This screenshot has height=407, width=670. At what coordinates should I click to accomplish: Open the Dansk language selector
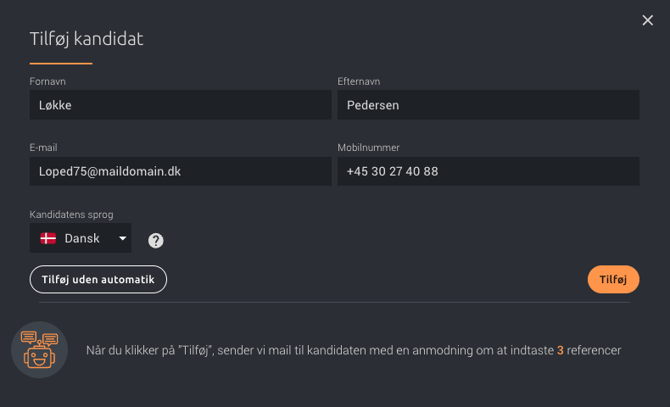(x=80, y=238)
